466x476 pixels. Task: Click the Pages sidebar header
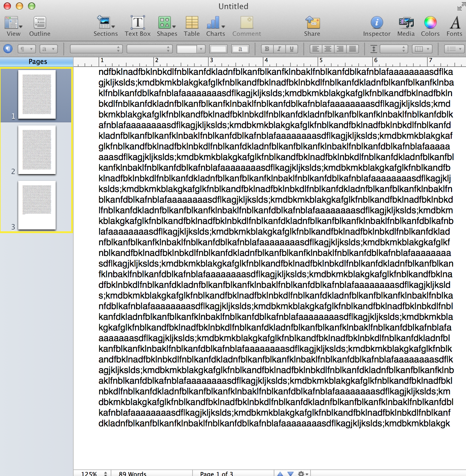37,62
